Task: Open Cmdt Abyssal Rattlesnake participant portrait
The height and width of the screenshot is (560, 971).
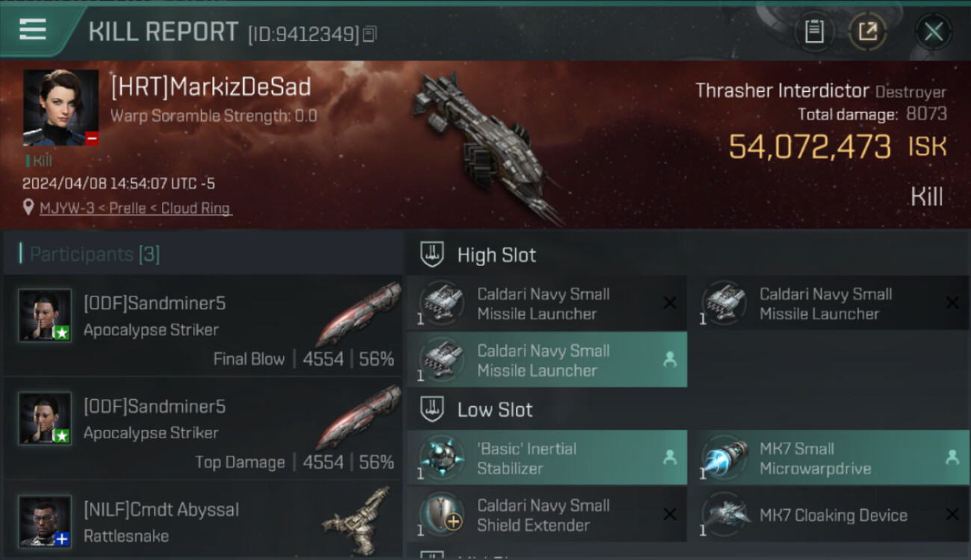Action: coord(45,521)
